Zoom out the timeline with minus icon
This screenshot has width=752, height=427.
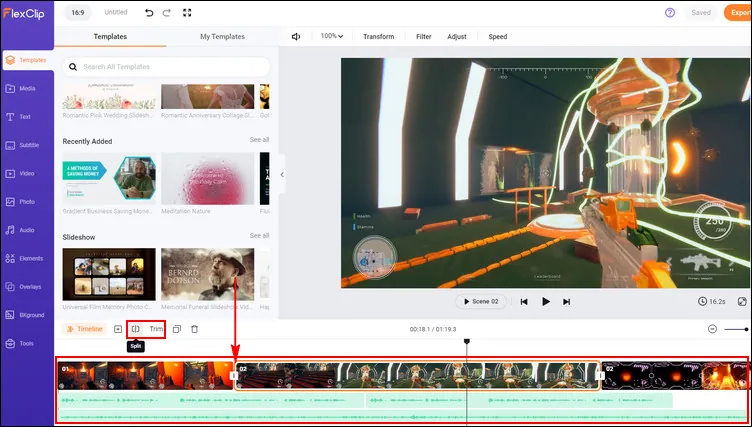[712, 329]
